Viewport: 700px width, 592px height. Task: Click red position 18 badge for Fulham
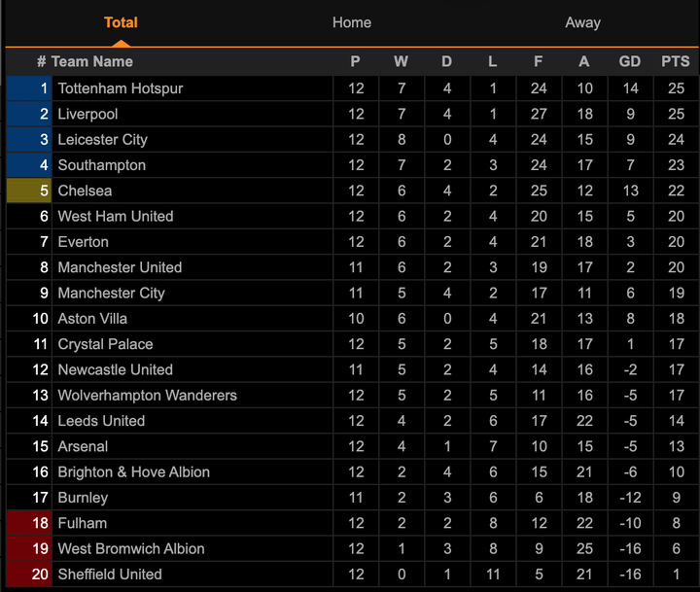29,523
